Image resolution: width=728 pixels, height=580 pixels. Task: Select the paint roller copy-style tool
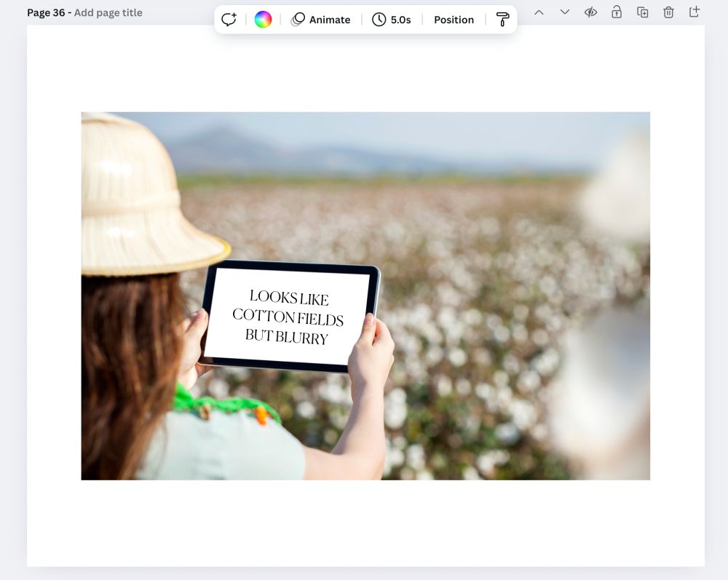pos(503,19)
